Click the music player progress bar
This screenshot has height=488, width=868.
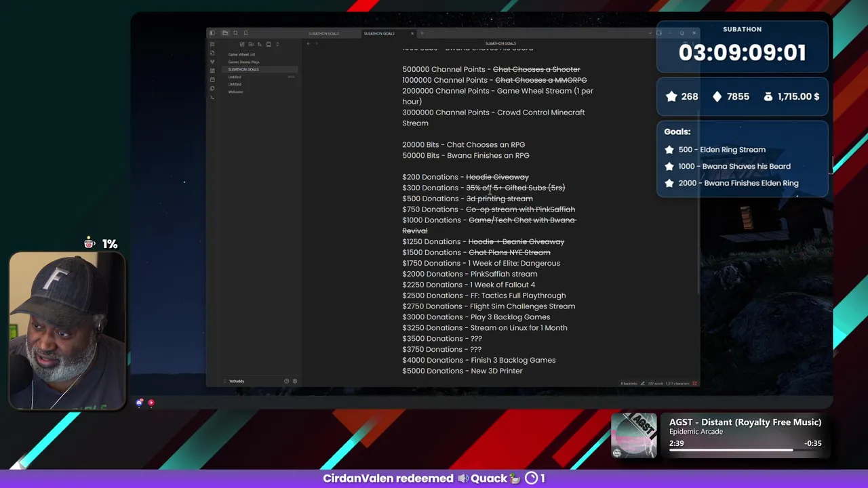pos(745,449)
